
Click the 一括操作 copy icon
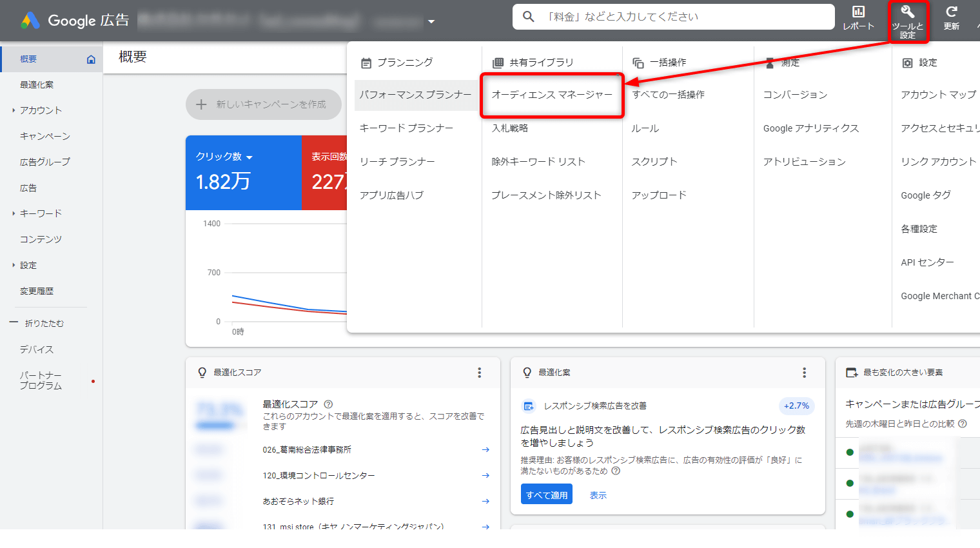tap(638, 63)
